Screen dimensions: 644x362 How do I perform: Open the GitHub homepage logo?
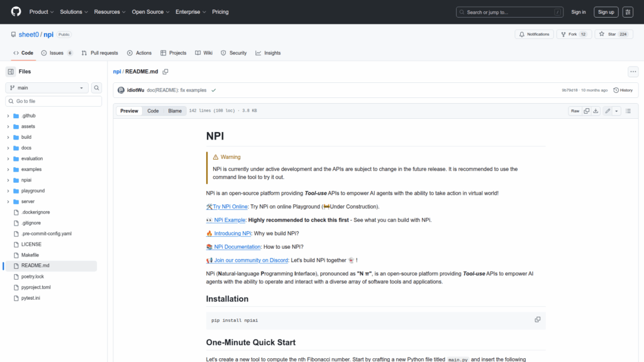(x=16, y=11)
